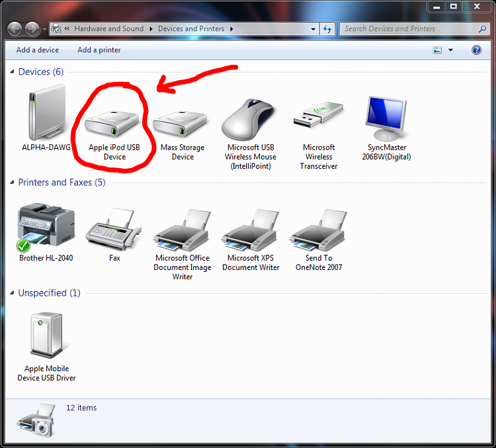Click the details pane printer and camera icon

click(x=36, y=420)
